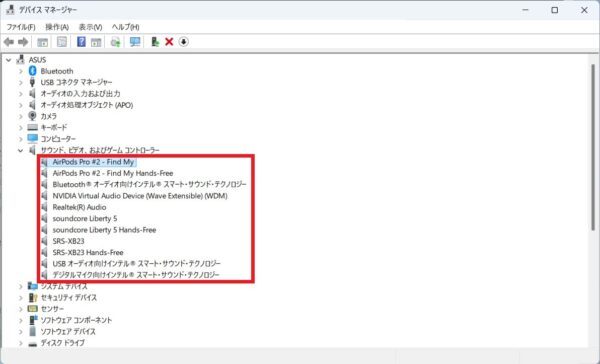Select the オーディオ処理オブジェクト (APO) category
Screen dimensions: 600x364
[87, 105]
